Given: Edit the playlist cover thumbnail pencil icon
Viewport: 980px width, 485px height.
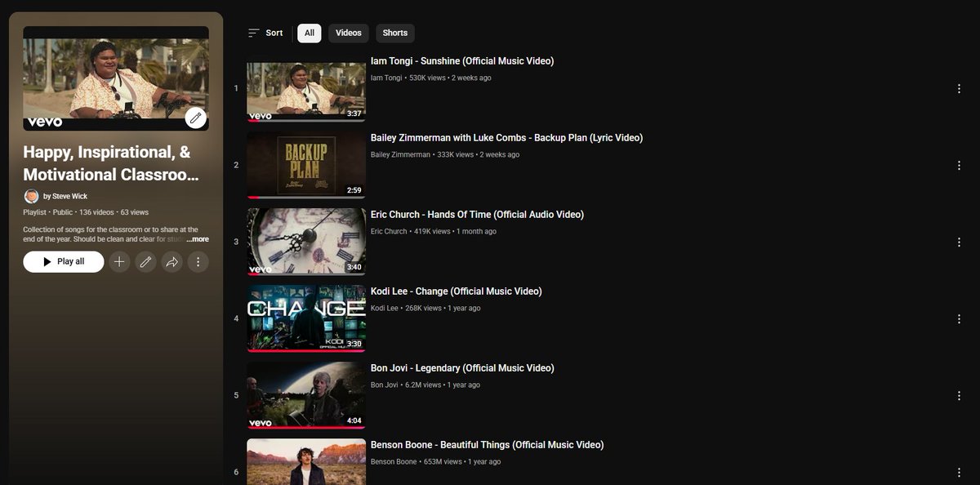Looking at the screenshot, I should (x=195, y=118).
